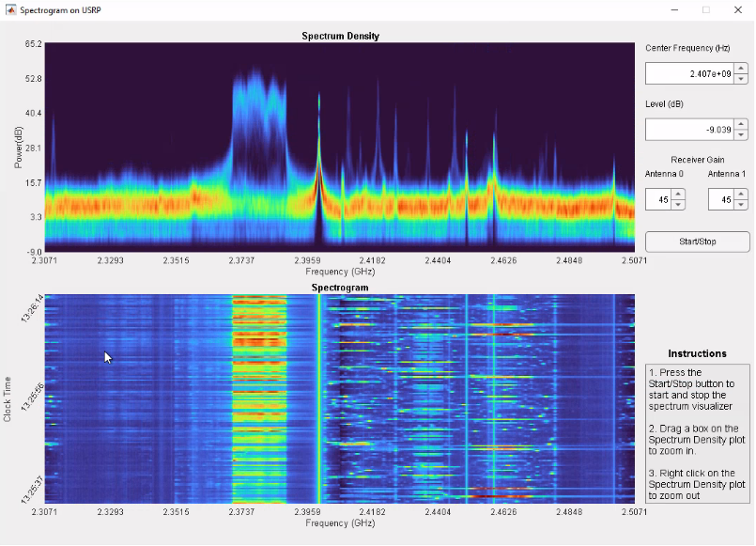Increment Antenna 0 receiver gain
Image resolution: width=756 pixels, height=546 pixels.
tap(678, 195)
